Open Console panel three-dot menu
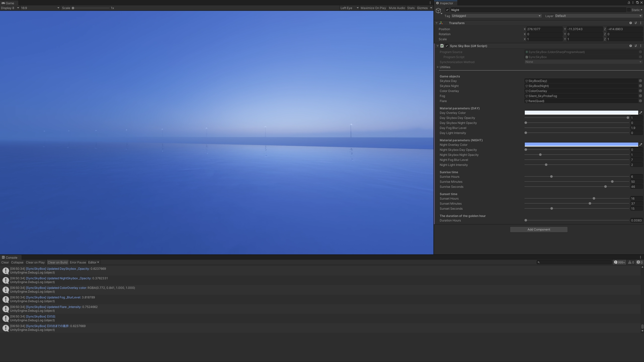 [640, 257]
